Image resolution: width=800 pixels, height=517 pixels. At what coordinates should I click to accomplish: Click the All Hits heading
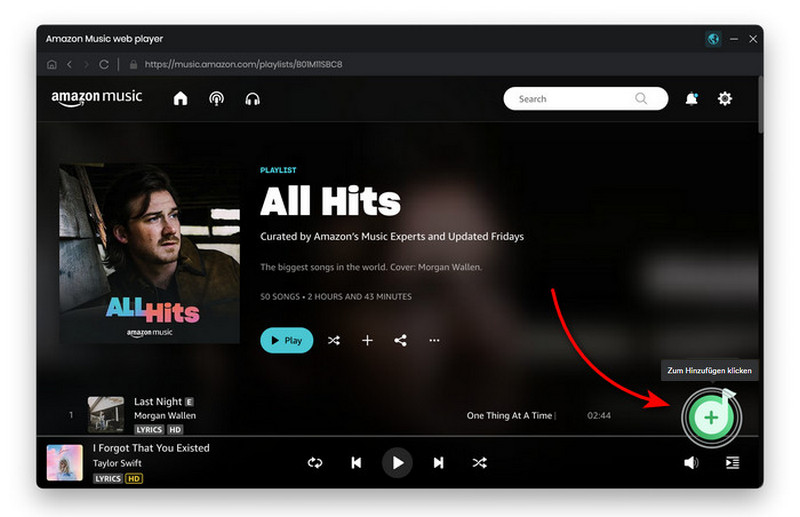pos(330,201)
